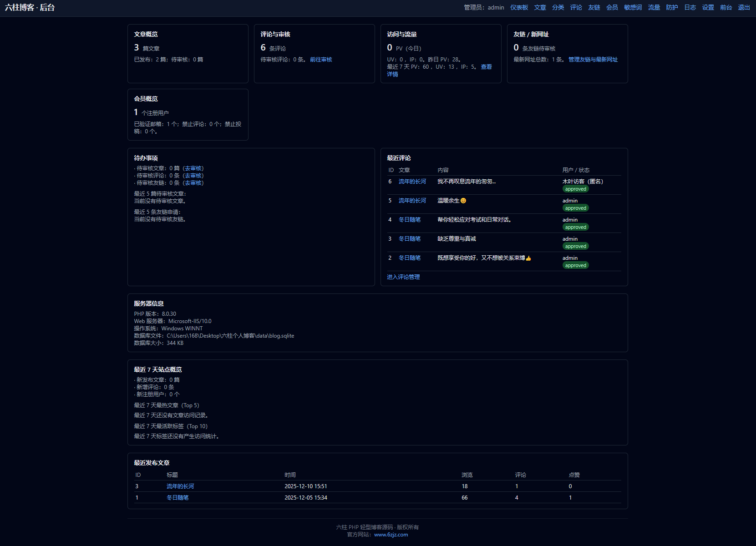This screenshot has height=546, width=756.
Task: Select 流量 in the top navigation
Action: pyautogui.click(x=654, y=7)
